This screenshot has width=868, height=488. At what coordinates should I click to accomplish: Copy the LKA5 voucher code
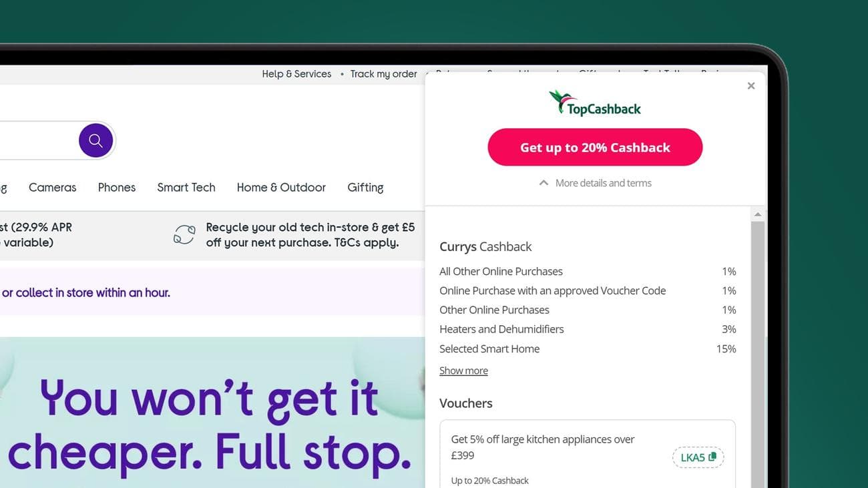pos(698,457)
